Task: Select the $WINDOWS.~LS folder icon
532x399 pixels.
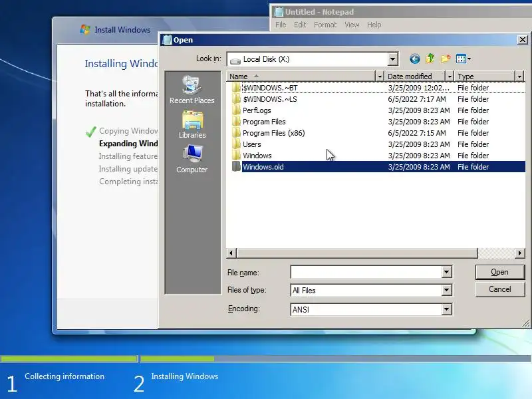Action: (x=236, y=99)
